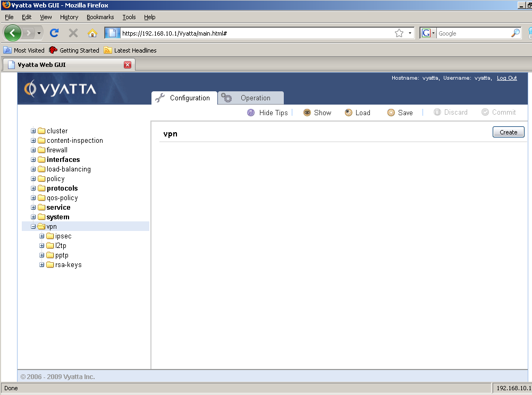Click the URL address field
The height and width of the screenshot is (395, 532).
pyautogui.click(x=255, y=33)
